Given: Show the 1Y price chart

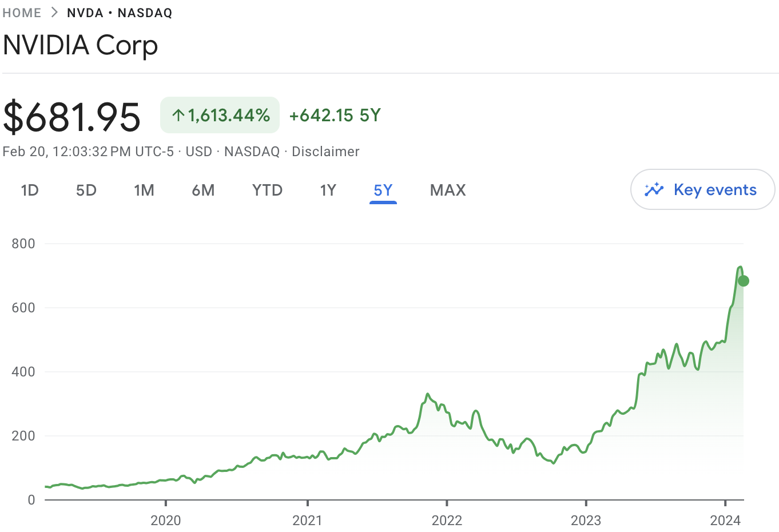Looking at the screenshot, I should 328,190.
